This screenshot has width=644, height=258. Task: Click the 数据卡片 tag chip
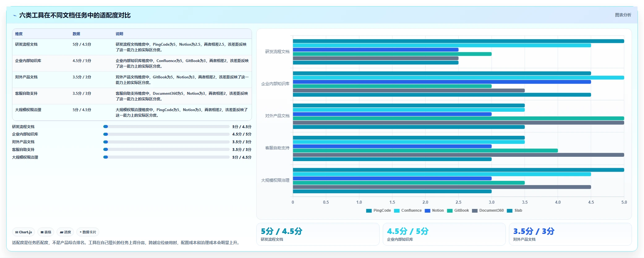tap(88, 232)
